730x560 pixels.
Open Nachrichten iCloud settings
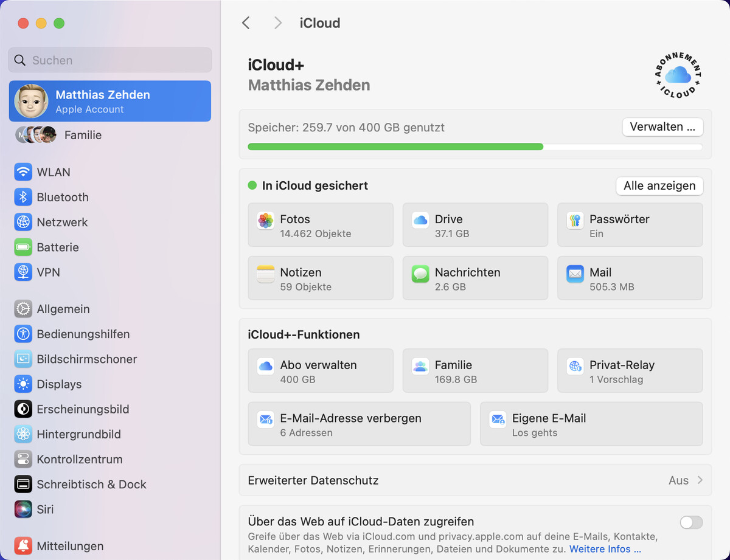(475, 278)
